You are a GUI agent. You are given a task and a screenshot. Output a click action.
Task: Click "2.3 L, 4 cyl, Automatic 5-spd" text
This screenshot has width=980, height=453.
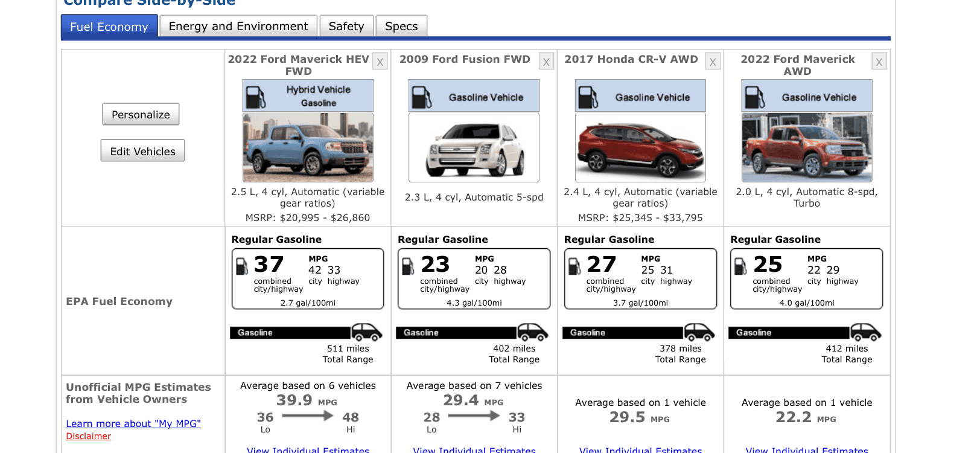pyautogui.click(x=474, y=198)
